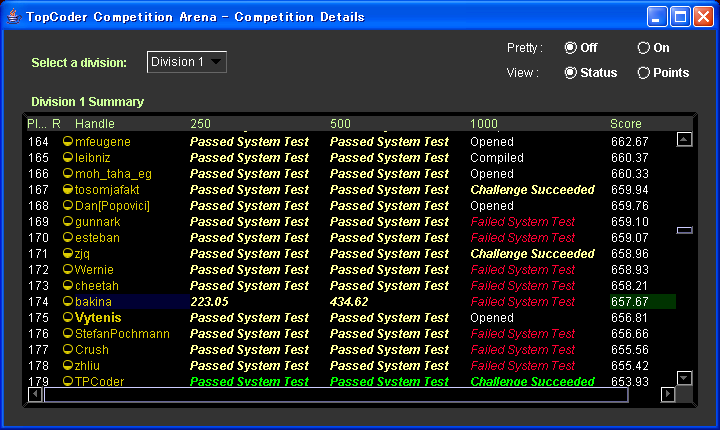Select handle tosomjafakt

(x=107, y=189)
